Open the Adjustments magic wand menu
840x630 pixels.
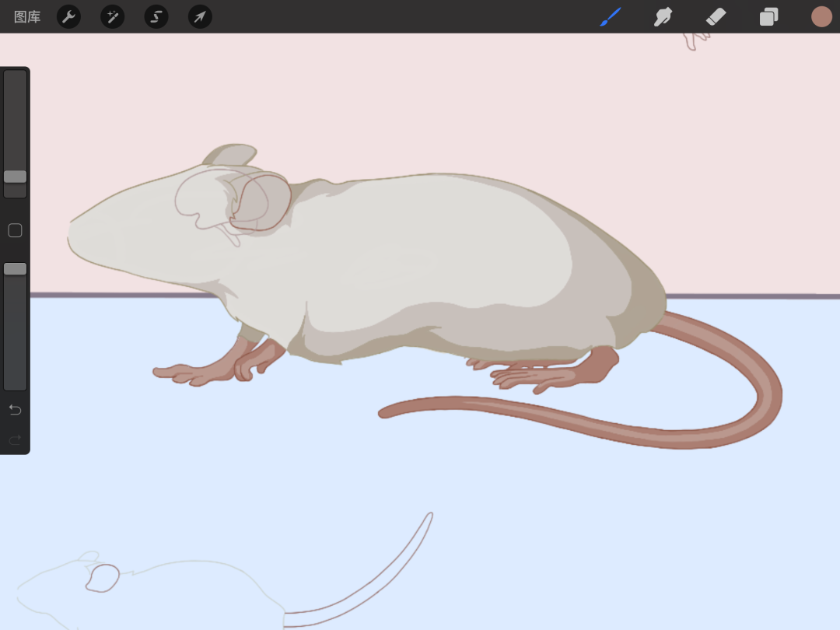[113, 16]
